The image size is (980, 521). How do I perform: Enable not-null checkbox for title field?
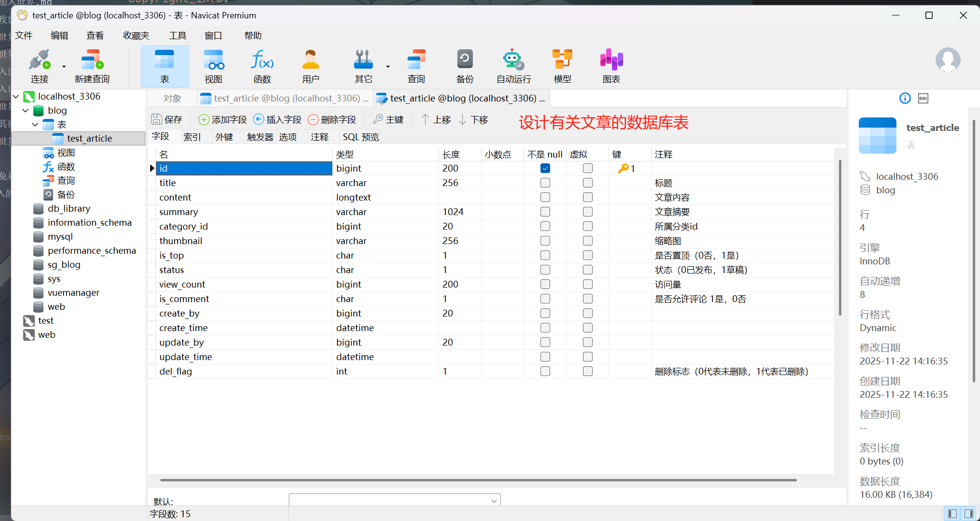545,183
